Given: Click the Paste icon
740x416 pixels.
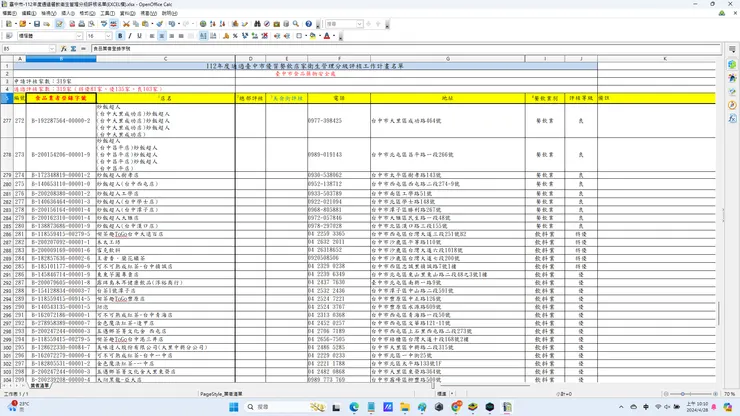Looking at the screenshot, I should [145, 24].
